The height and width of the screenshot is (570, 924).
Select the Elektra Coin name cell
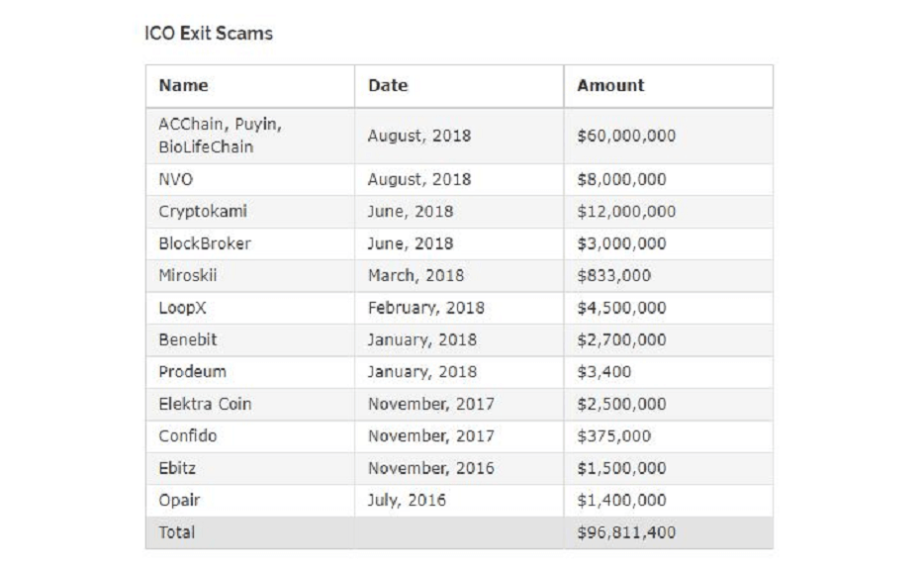(205, 404)
